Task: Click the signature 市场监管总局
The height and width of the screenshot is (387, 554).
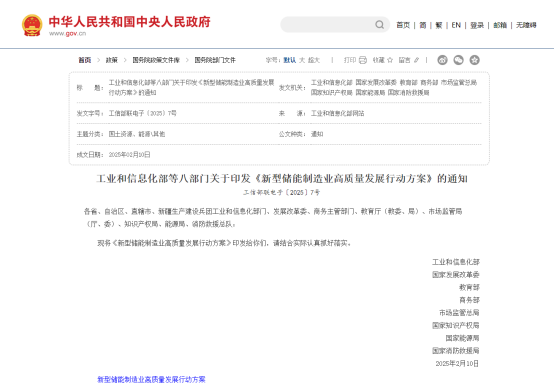Action: [459, 313]
